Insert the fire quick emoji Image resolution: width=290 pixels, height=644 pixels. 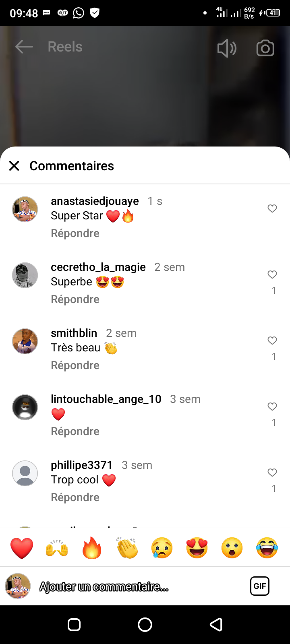click(x=92, y=548)
